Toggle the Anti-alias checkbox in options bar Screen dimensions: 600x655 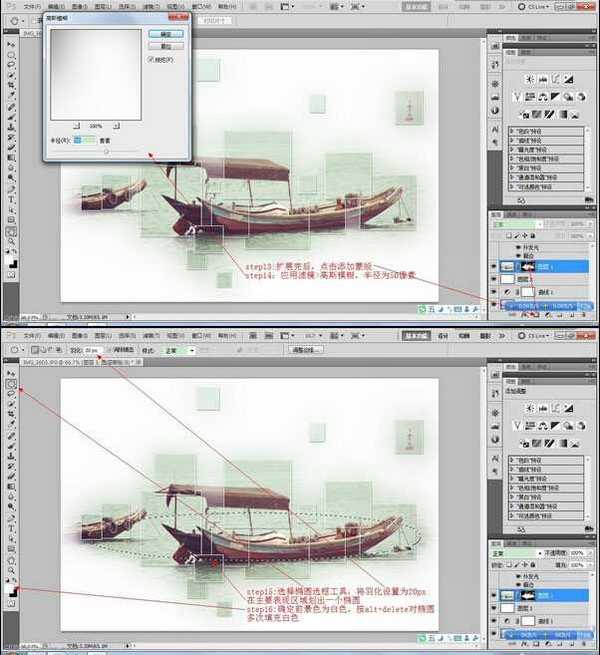pos(110,350)
